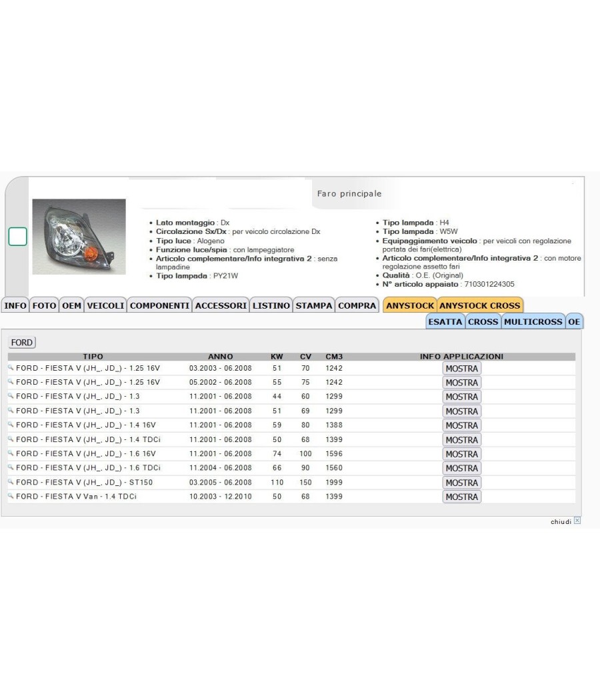Image resolution: width=600 pixels, height=700 pixels.
Task: Click the CV column header
Action: (x=305, y=356)
